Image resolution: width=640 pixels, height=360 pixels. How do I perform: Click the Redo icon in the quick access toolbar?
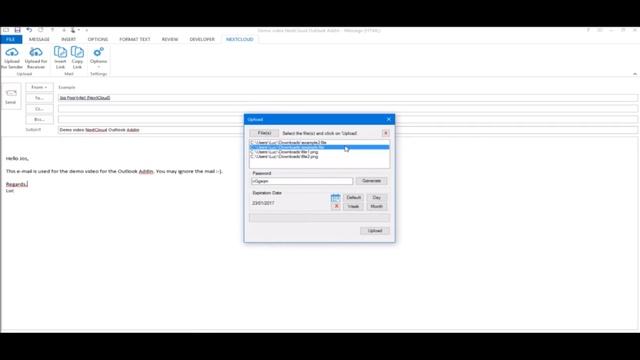(x=40, y=30)
